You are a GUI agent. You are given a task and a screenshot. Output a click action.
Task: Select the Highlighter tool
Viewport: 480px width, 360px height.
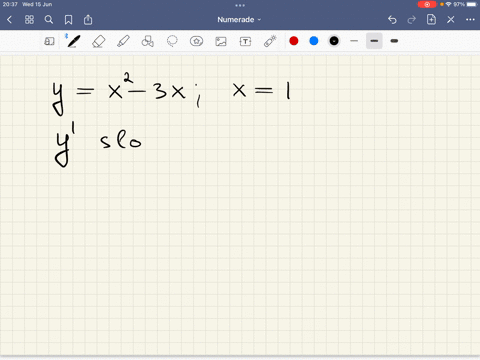pos(123,41)
